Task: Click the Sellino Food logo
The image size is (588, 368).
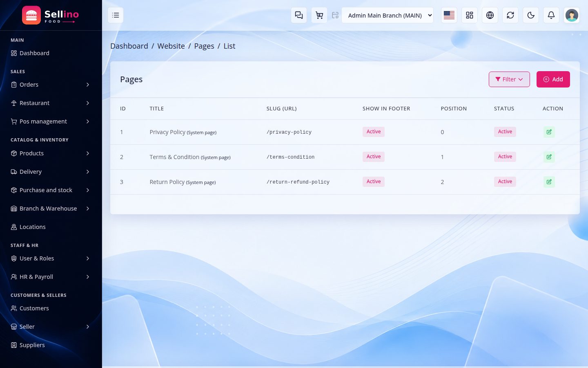Action: 51,15
